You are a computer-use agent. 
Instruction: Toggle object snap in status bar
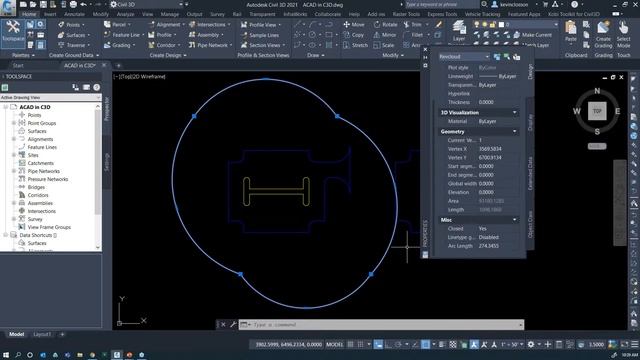425,344
